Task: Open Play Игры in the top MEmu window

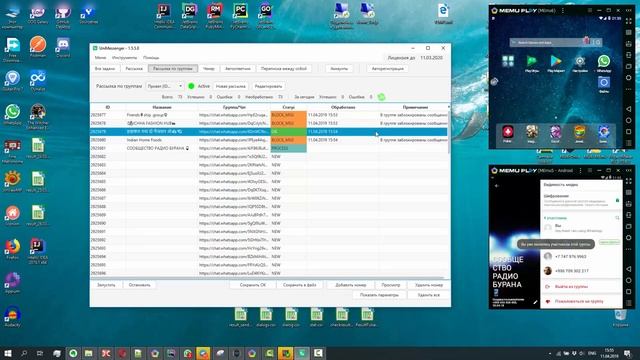Action: [532, 62]
